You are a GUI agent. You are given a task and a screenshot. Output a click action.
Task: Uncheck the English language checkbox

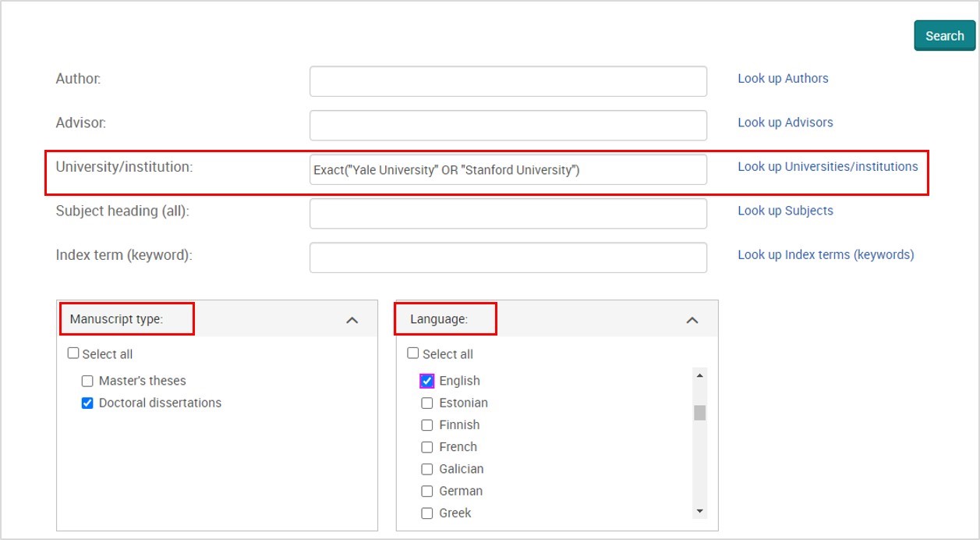tap(427, 381)
